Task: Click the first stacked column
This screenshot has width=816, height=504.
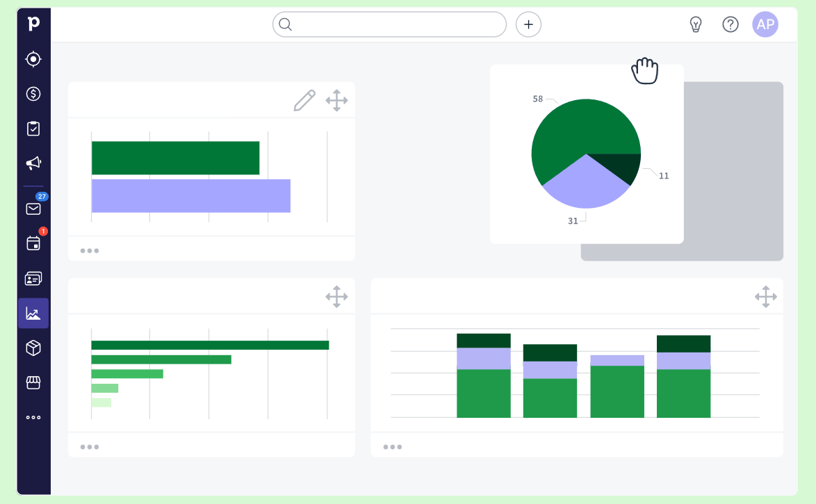Action: pyautogui.click(x=484, y=375)
